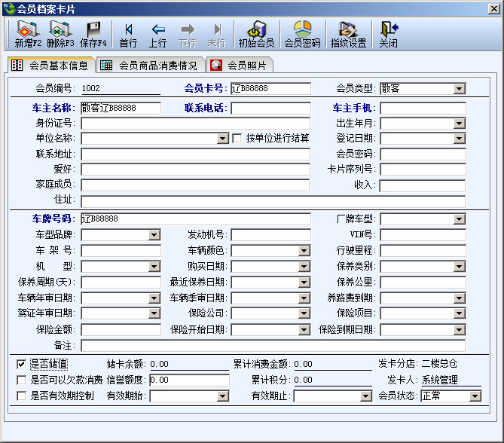Open the 车型品牌 dropdown
The width and height of the screenshot is (504, 443).
pyautogui.click(x=154, y=235)
